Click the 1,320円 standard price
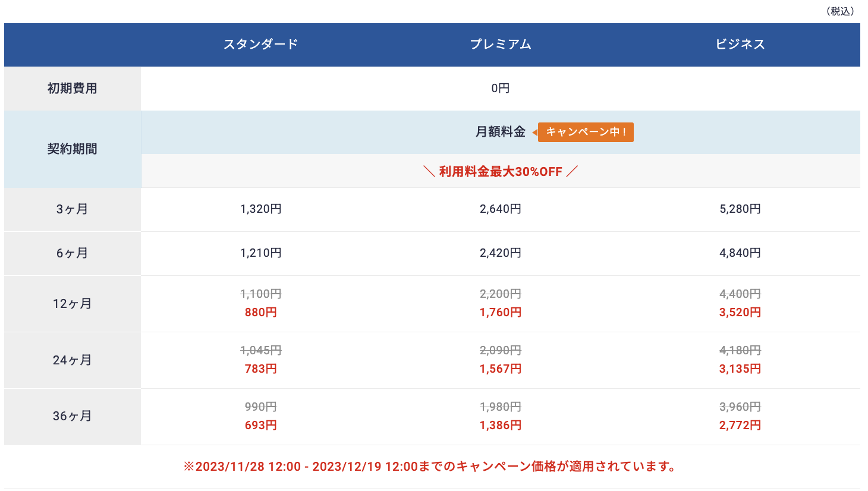868x491 pixels. [261, 209]
